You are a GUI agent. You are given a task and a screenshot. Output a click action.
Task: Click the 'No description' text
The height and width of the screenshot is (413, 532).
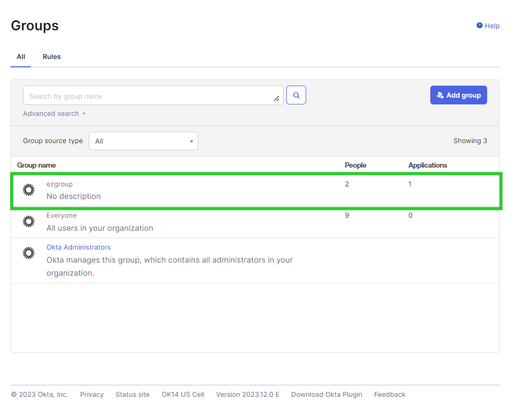[74, 196]
